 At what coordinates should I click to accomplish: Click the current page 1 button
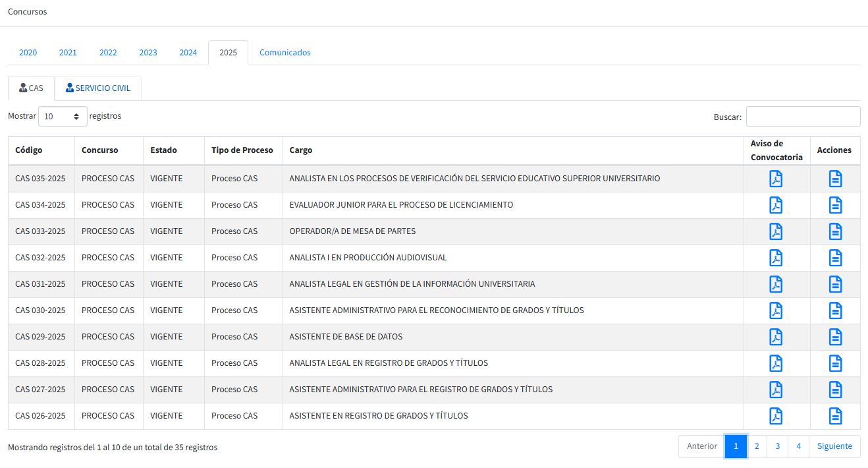(736, 446)
